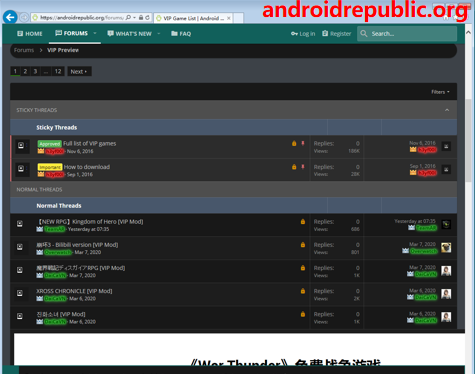The image size is (476, 374).
Task: Go back with the browser back arrow
Action: (x=10, y=17)
